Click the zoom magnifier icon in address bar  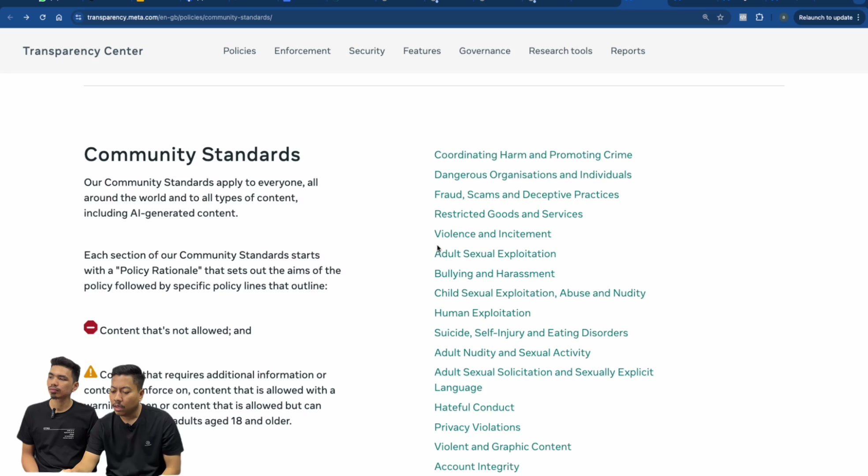pyautogui.click(x=706, y=17)
